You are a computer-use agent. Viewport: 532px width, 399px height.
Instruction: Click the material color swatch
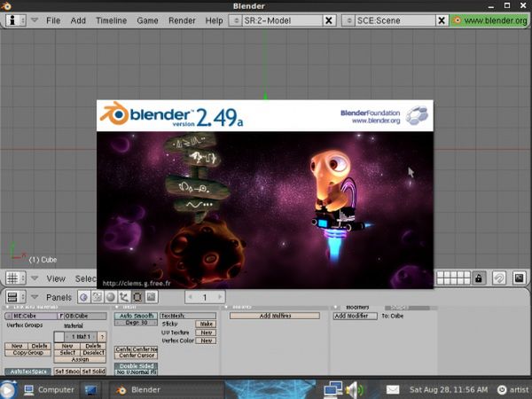pyautogui.click(x=59, y=337)
